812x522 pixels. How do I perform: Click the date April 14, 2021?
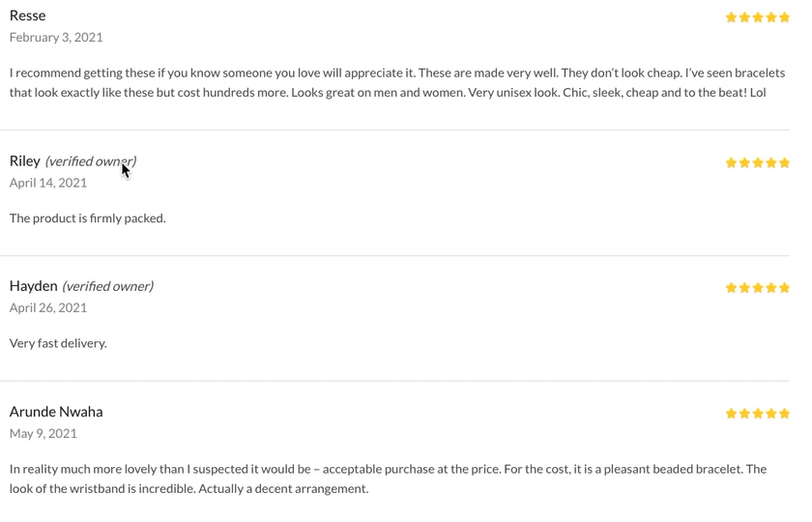click(x=48, y=183)
